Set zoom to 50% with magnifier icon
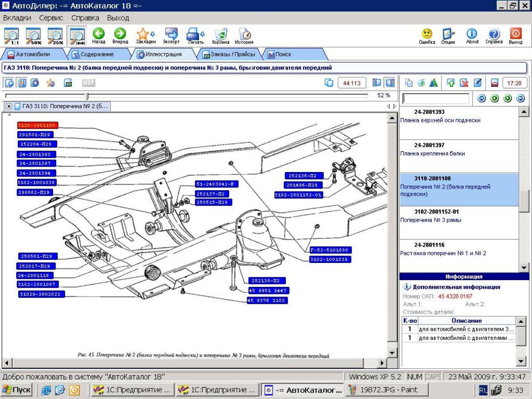The height and width of the screenshot is (399, 532). 33,36
